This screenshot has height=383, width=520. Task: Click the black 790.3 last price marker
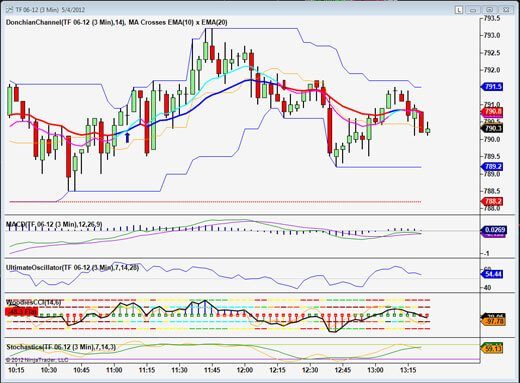coord(492,128)
